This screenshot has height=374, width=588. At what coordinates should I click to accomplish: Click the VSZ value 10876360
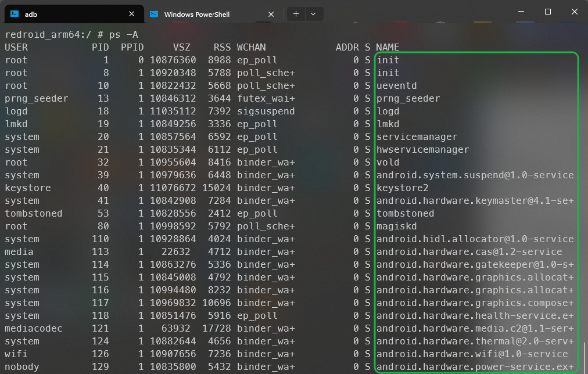point(173,60)
